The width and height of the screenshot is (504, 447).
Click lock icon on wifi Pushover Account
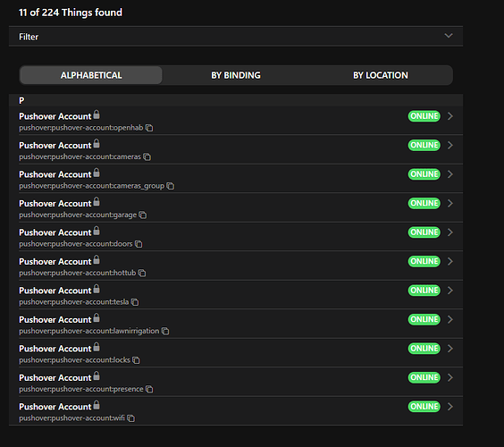[97, 405]
